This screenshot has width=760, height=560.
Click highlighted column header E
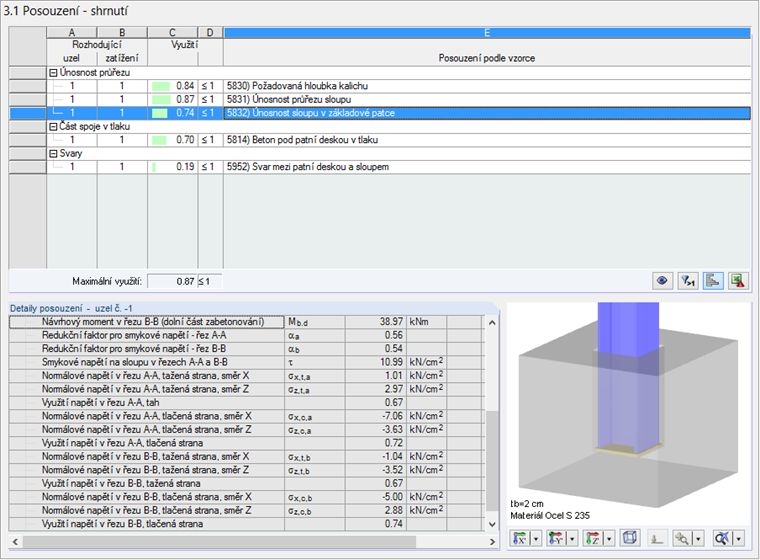click(x=487, y=32)
